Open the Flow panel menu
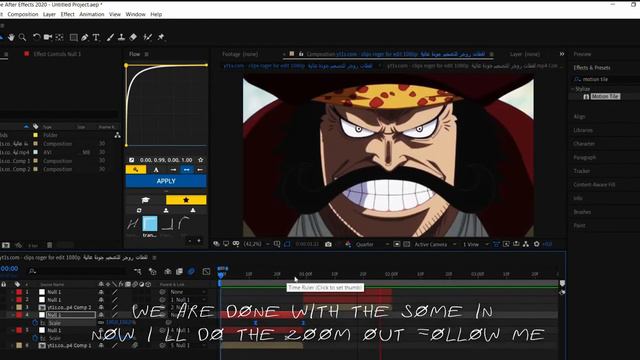640x360 pixels. [x=147, y=54]
